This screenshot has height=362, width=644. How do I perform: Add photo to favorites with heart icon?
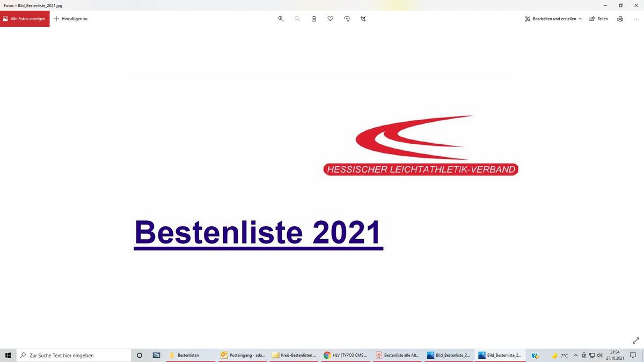pyautogui.click(x=331, y=19)
